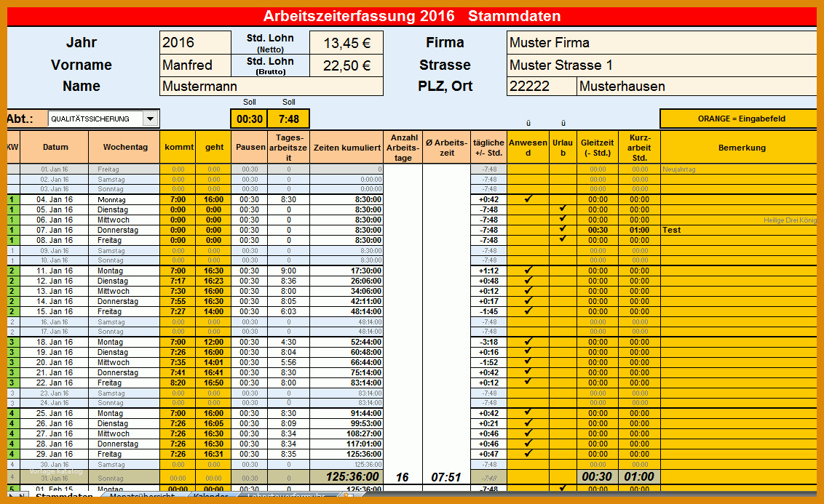Screen dimensions: 824x504
Task: Click Urlaub checkmark on 07. Jan 16
Action: pyautogui.click(x=562, y=230)
